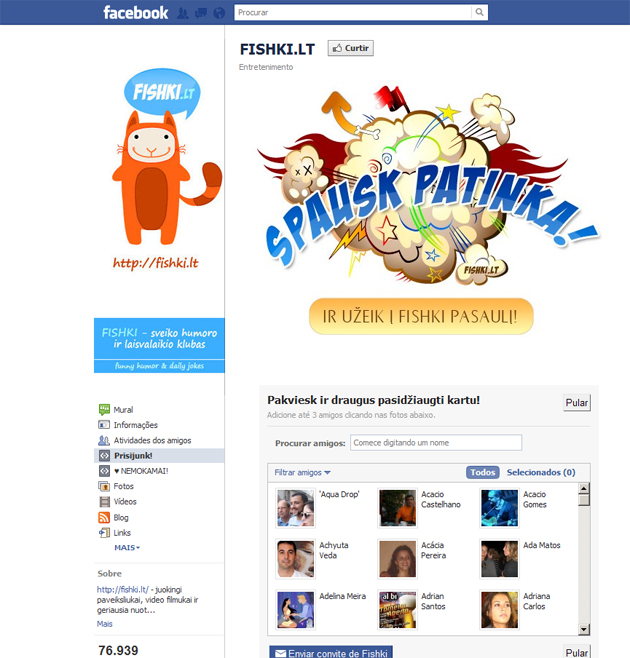
Task: Open the Vídeos section icon
Action: (104, 502)
